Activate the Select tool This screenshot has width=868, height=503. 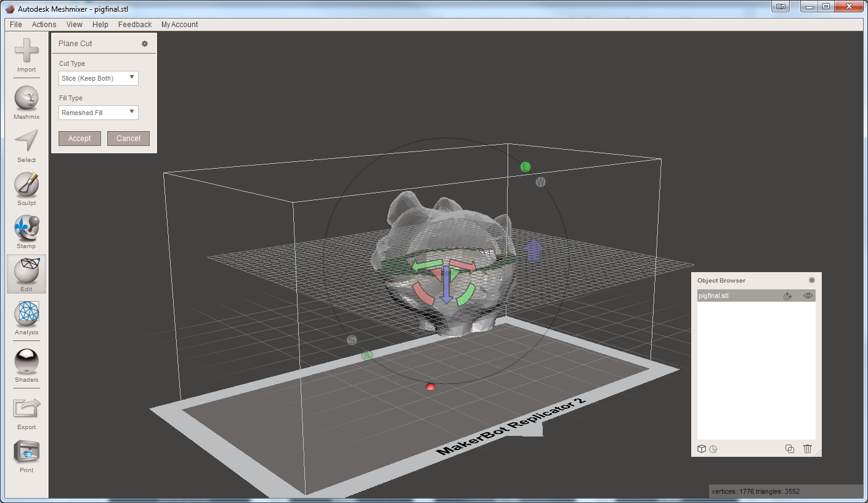(26, 146)
